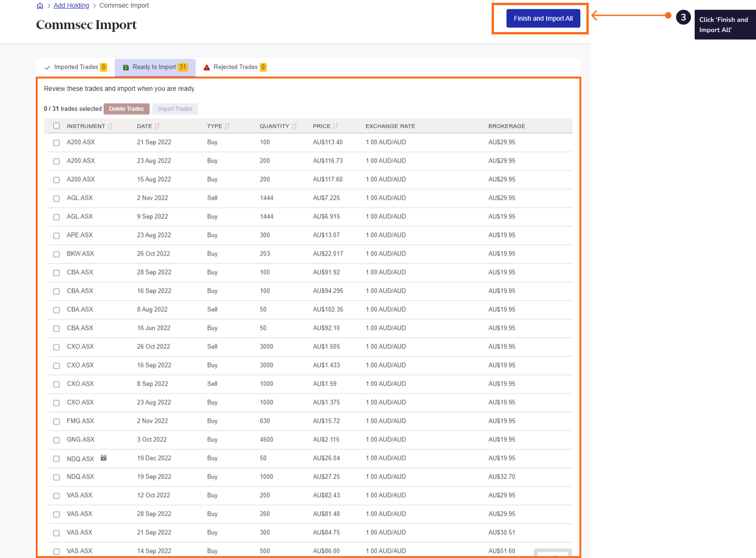
Task: Click the Delete Trades button
Action: (x=126, y=109)
